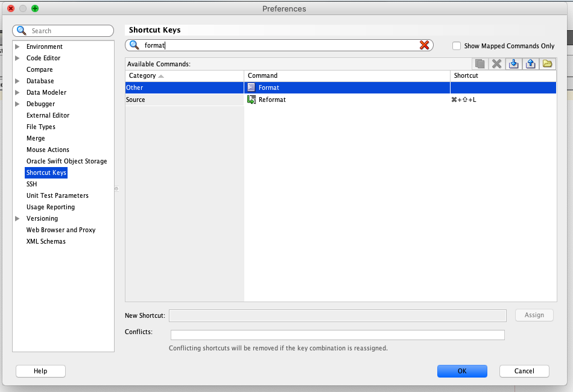Click the yellow folder load scheme icon
Viewport: 573px width, 392px height.
pos(547,64)
